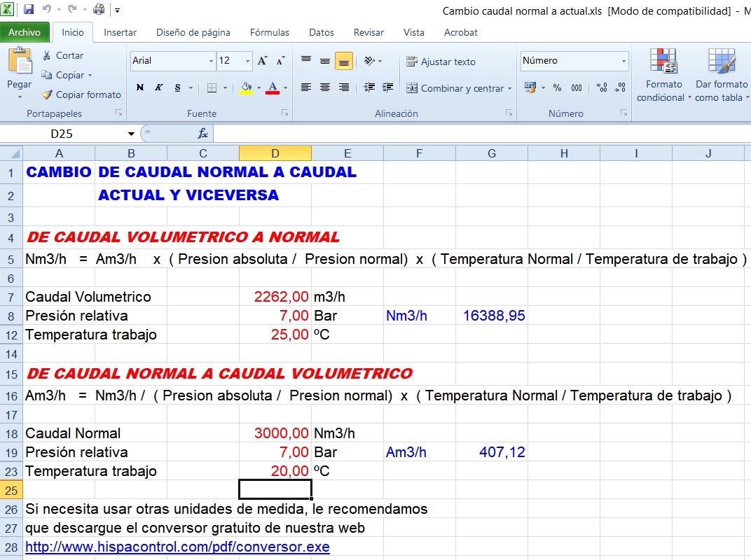Toggle bold (N) formatting
This screenshot has width=751, height=560.
coord(140,87)
